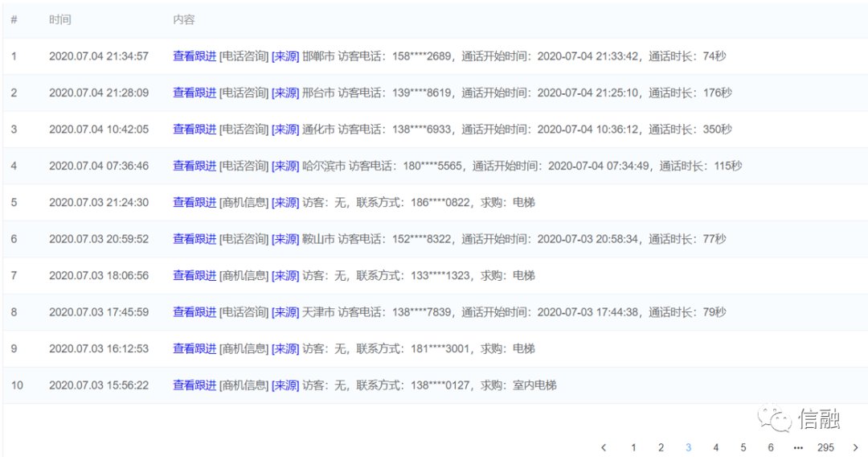Open 查看跟进 for contact 186****0822
Viewport: 868px width, 457px height.
pos(194,202)
